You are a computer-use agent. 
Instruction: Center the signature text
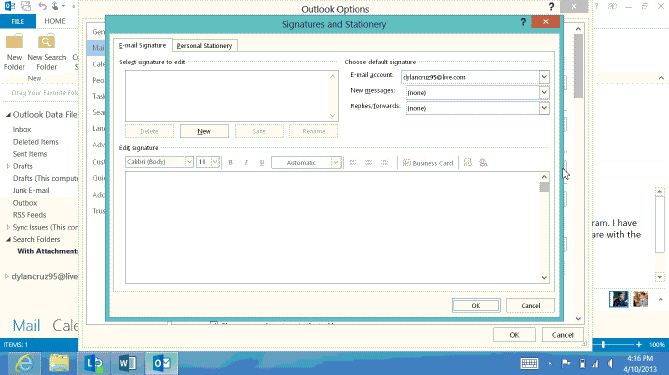(369, 163)
